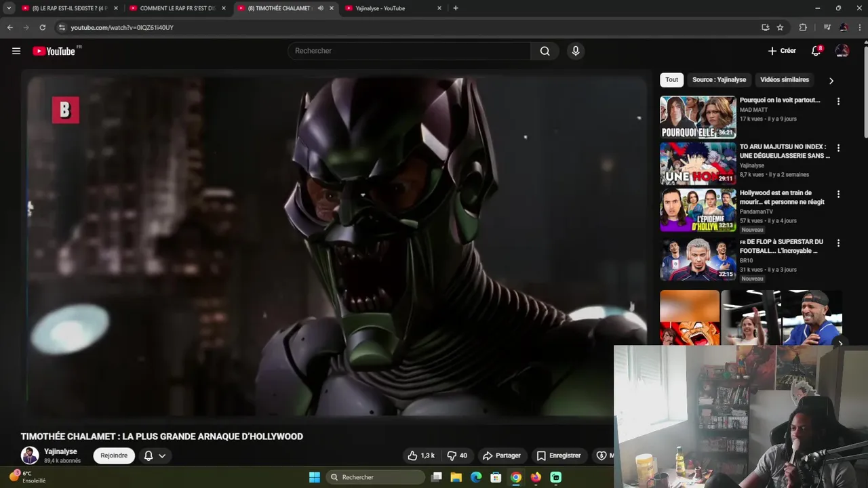
Task: Open the Yajinalyse channel name link
Action: click(60, 451)
